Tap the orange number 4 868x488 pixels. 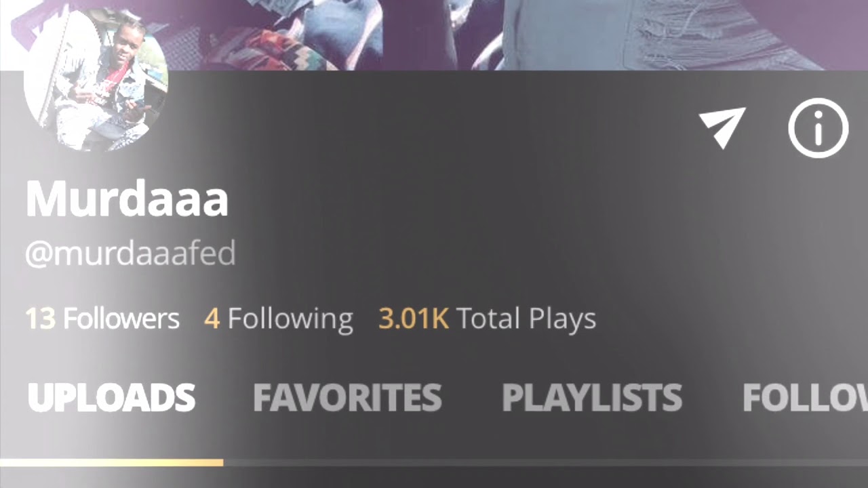click(x=212, y=319)
